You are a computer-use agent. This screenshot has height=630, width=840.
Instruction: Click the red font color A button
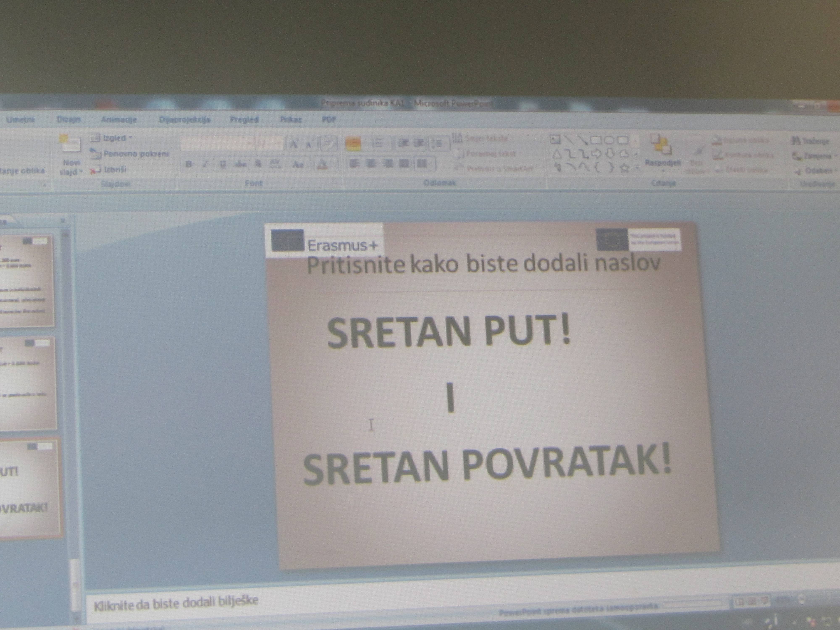(x=322, y=164)
